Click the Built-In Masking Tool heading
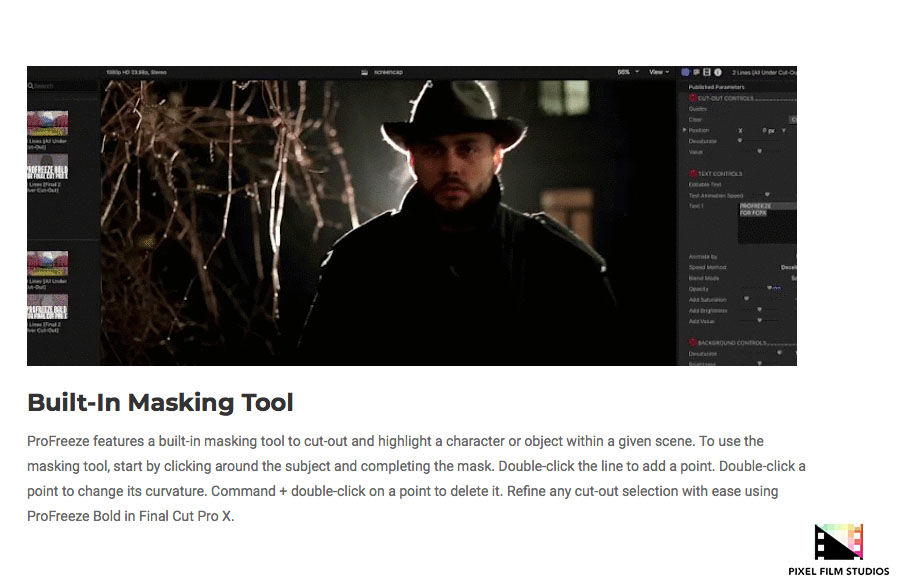 160,402
